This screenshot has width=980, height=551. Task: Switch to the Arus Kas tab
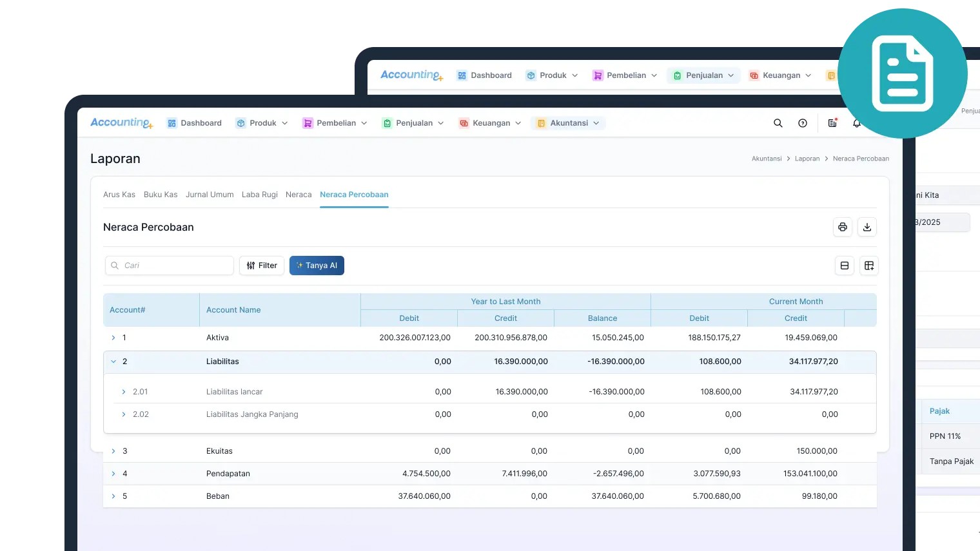tap(119, 195)
